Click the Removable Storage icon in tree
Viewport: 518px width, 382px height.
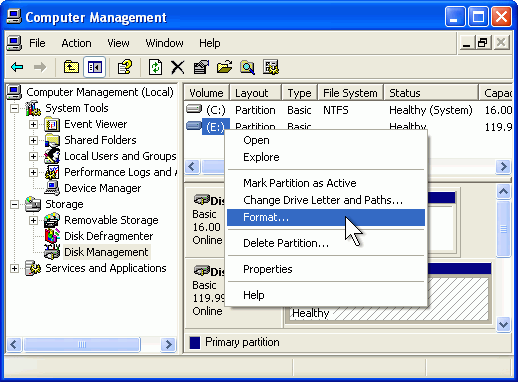(52, 220)
